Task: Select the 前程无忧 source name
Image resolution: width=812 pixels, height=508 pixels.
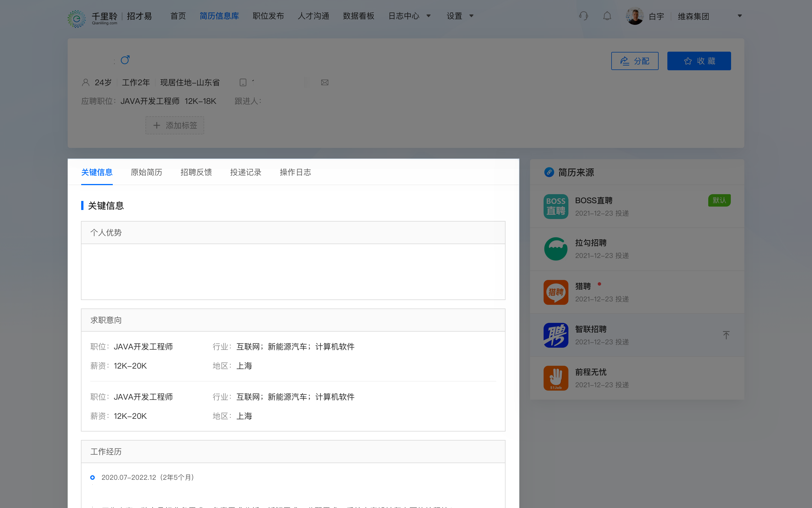Action: click(591, 372)
